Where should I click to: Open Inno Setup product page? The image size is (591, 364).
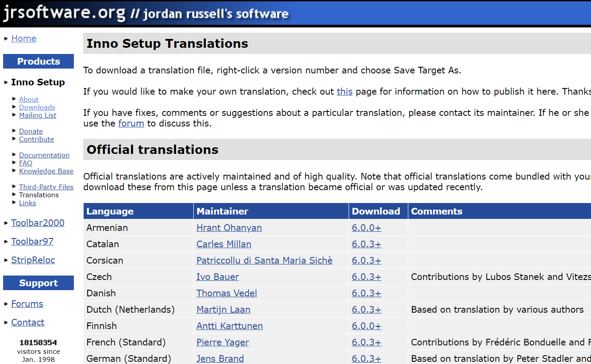[38, 82]
